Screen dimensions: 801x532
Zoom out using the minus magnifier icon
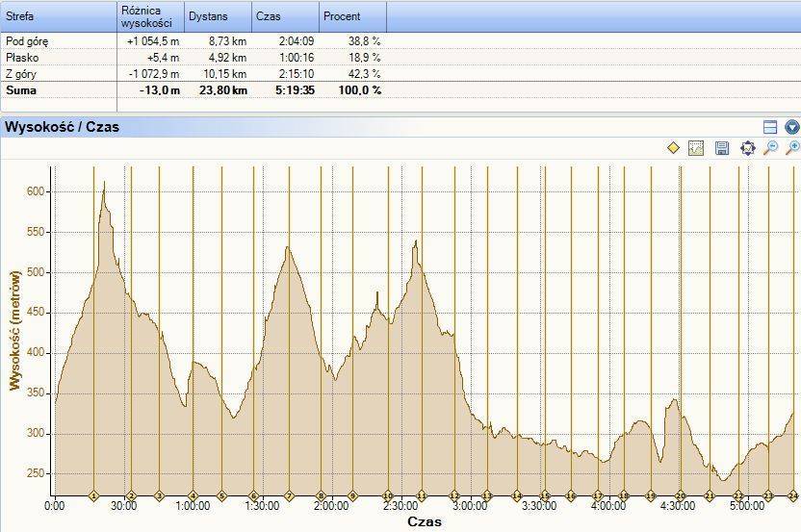click(x=770, y=148)
